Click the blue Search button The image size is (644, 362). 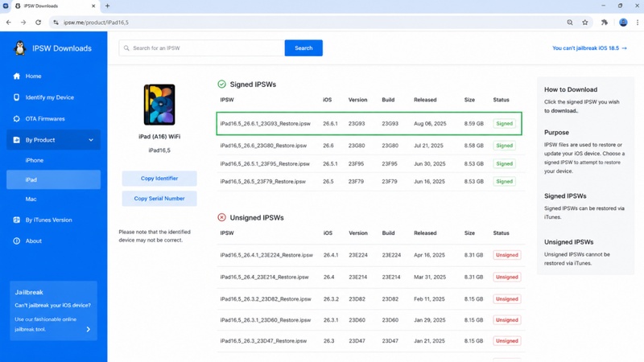(x=303, y=48)
